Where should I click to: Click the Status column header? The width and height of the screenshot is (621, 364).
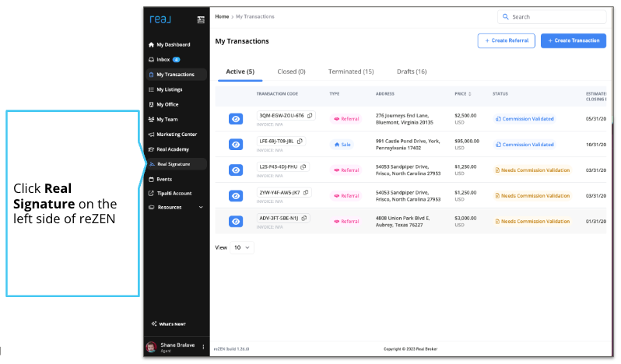(x=500, y=94)
